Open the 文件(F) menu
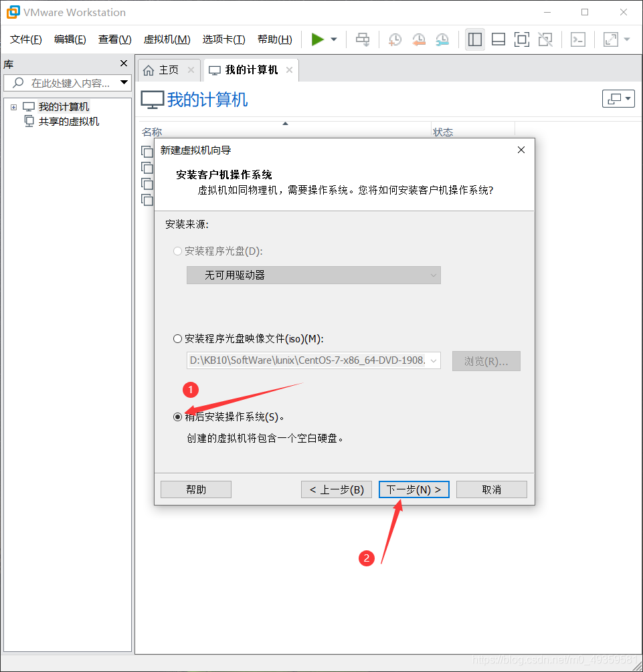Image resolution: width=643 pixels, height=672 pixels. click(25, 39)
